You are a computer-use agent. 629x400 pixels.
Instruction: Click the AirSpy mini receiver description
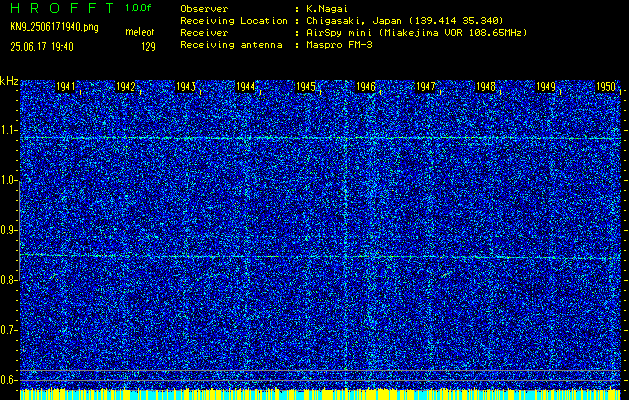(x=416, y=32)
